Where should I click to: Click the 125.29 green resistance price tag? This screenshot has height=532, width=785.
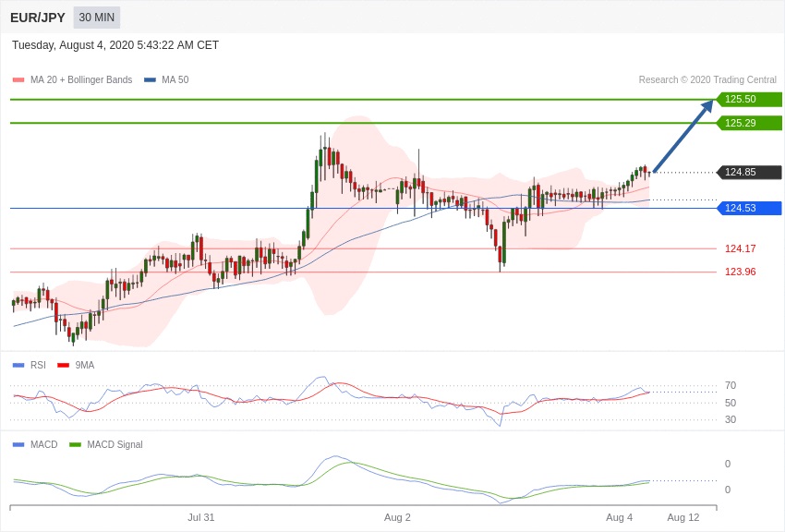click(x=748, y=123)
